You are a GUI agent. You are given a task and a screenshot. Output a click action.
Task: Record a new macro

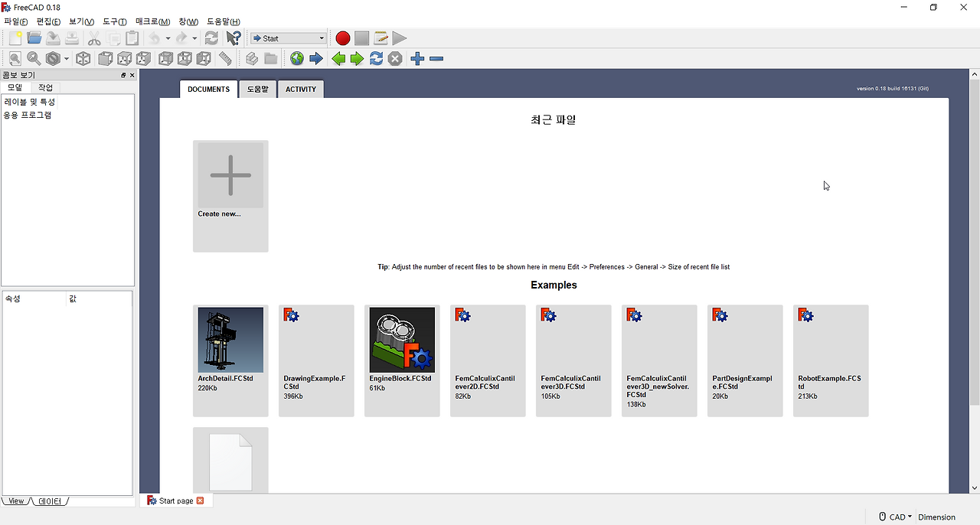tap(342, 37)
